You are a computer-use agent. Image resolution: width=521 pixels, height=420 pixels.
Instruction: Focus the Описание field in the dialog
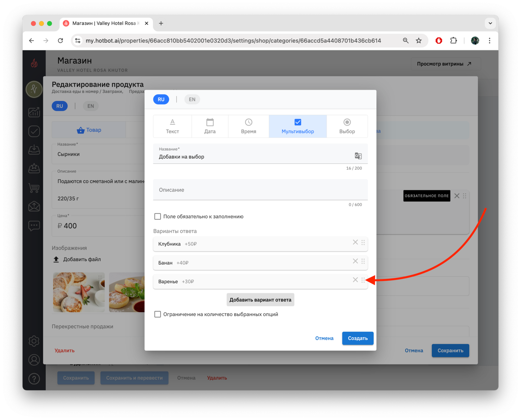(x=260, y=190)
